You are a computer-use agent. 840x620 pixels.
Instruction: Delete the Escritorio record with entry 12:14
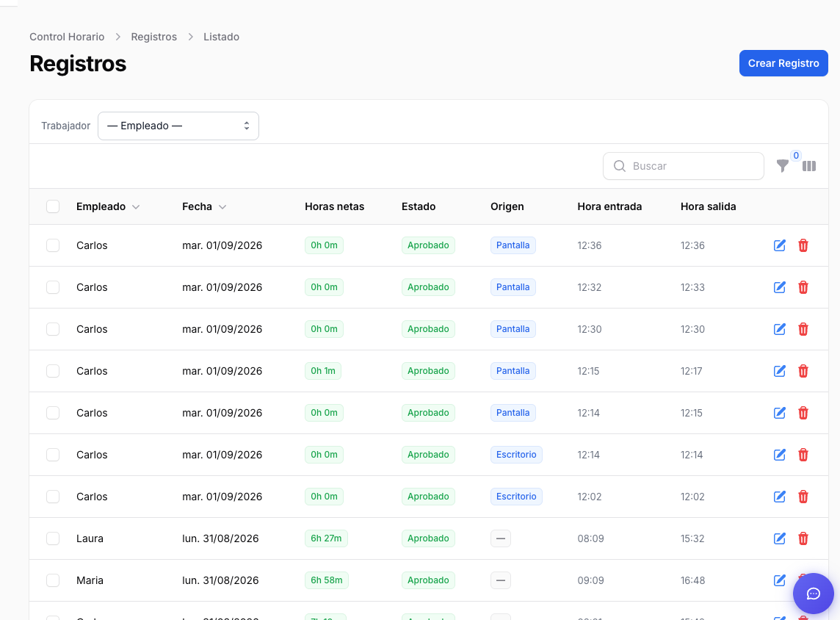[803, 455]
